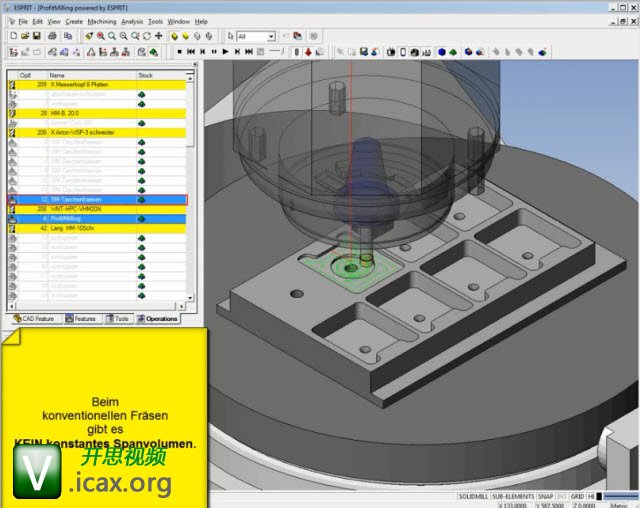The width and height of the screenshot is (640, 508).
Task: Click stock icon in ProfitMilling row
Action: point(142,218)
